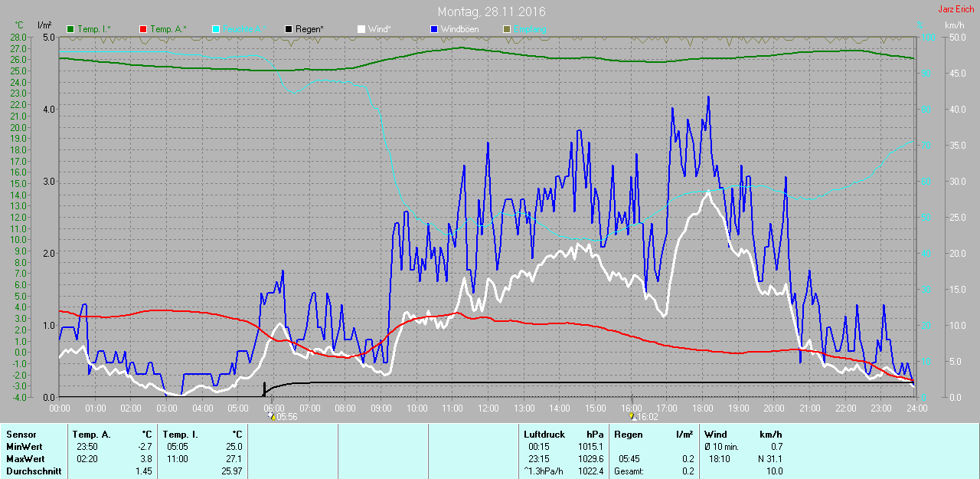Screen dimensions: 980x479
Task: Select the 'Empfang' legend label
Action: 530,29
